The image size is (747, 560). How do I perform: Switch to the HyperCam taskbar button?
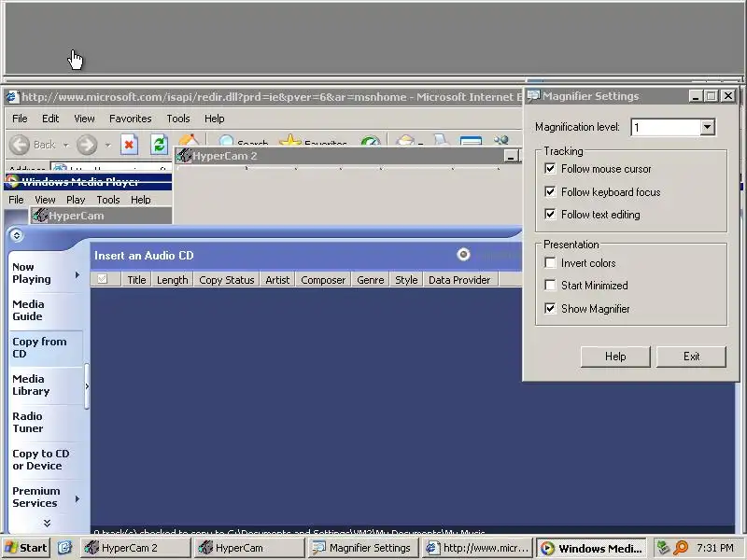[249, 548]
